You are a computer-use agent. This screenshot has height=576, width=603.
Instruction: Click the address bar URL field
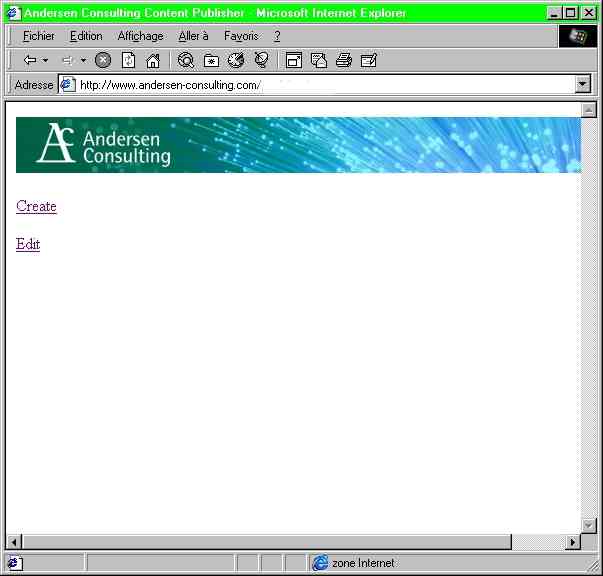[x=325, y=85]
